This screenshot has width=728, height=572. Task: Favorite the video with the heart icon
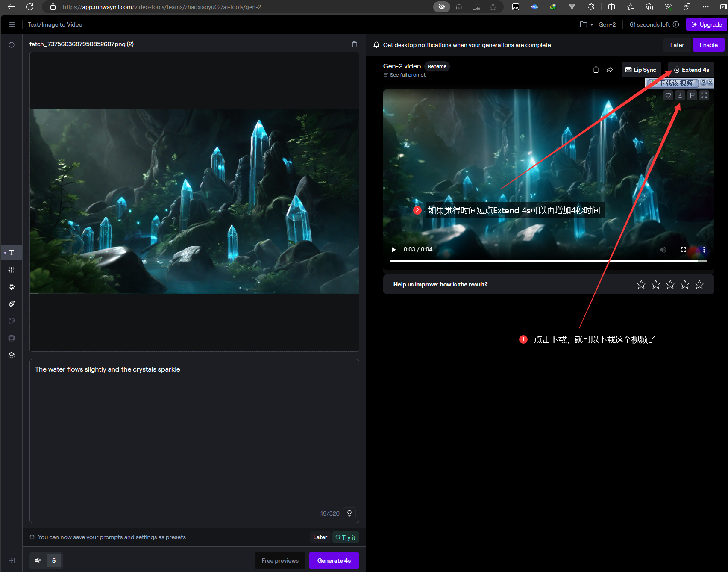pyautogui.click(x=668, y=95)
